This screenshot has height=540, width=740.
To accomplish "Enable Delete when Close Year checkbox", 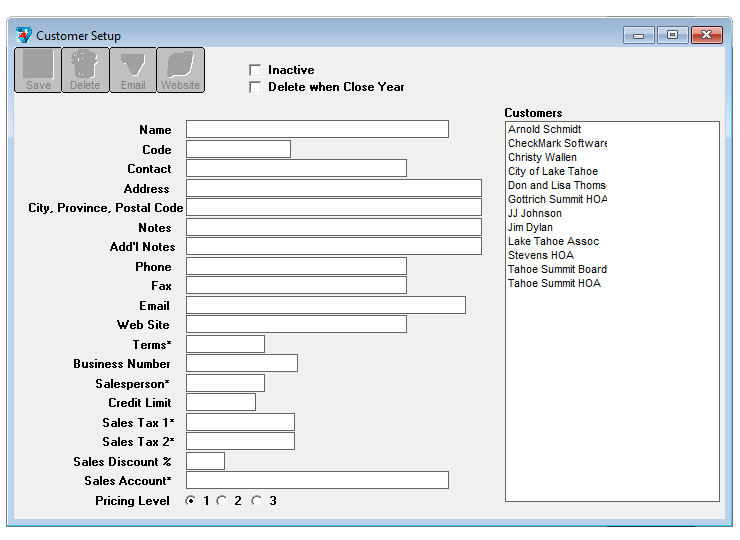I will (255, 87).
